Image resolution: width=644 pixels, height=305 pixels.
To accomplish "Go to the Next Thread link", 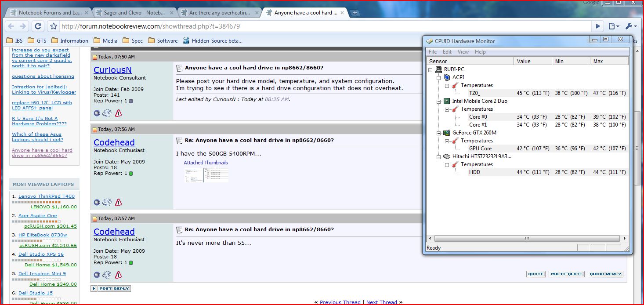I will (382, 302).
